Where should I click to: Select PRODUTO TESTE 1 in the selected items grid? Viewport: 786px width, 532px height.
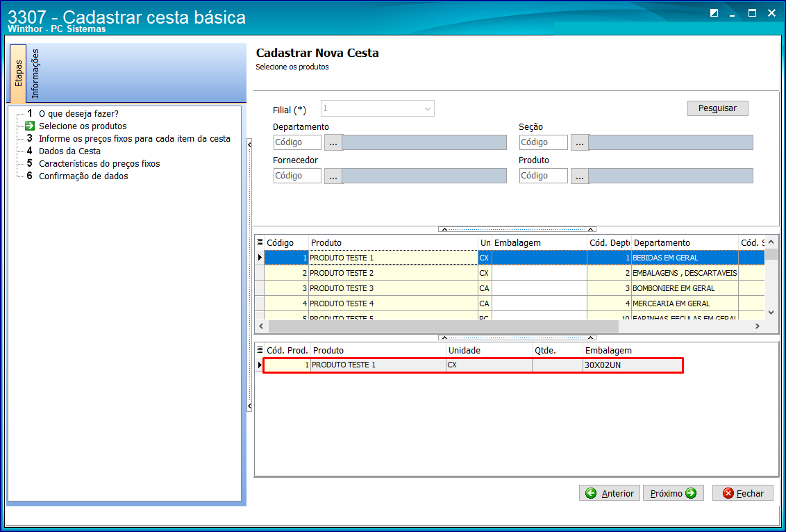(474, 365)
